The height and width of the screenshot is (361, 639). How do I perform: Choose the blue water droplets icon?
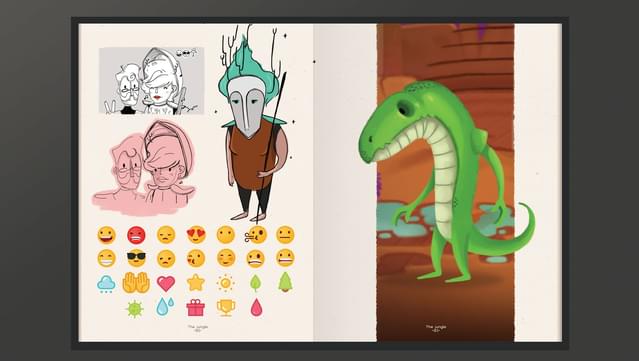click(x=165, y=306)
